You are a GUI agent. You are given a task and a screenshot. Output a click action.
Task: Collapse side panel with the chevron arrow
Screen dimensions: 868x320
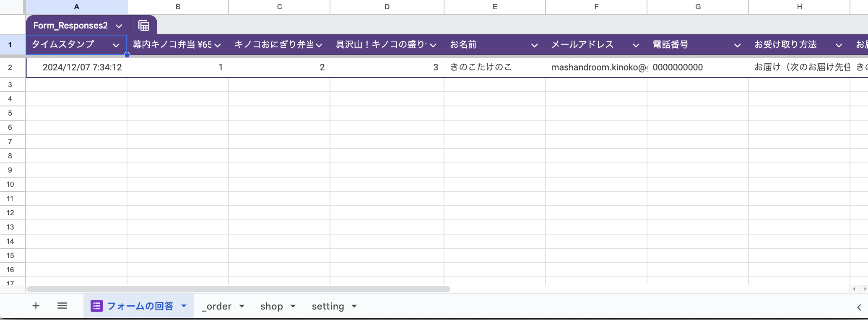(859, 307)
